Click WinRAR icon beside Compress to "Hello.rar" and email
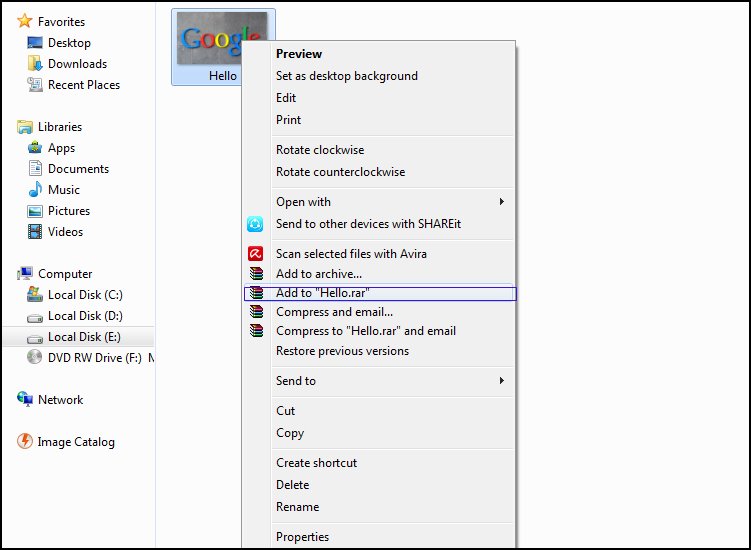Screen dimensions: 751x550 [257, 331]
